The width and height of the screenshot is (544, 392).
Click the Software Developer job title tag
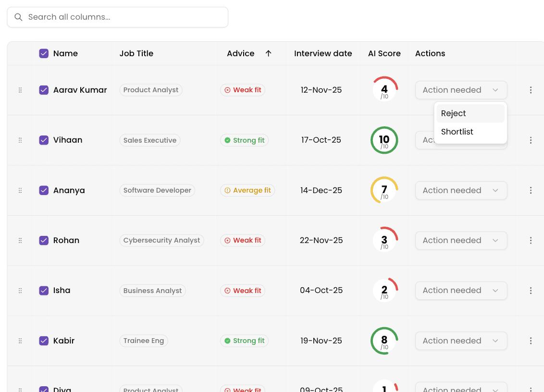[157, 190]
